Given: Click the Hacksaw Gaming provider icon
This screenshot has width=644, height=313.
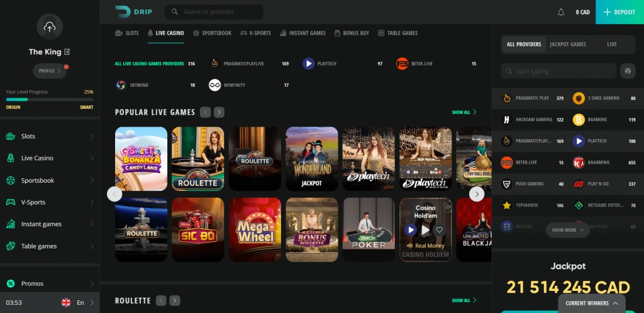Looking at the screenshot, I should [x=507, y=120].
